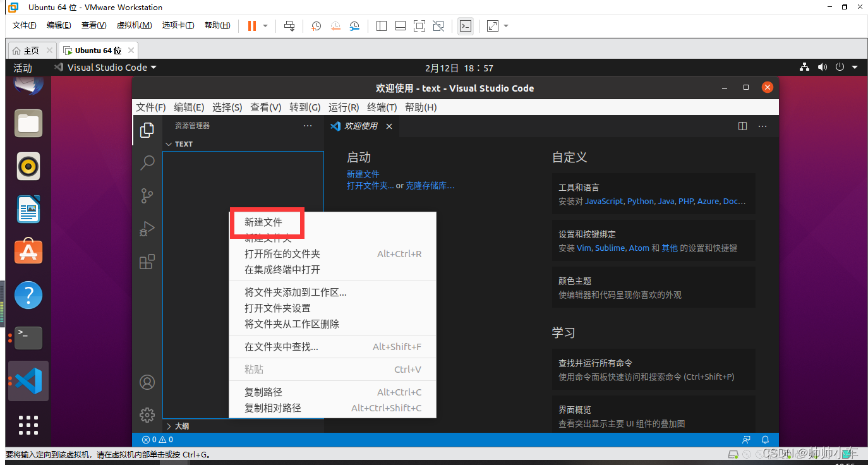Click the errors and warnings status indicator
This screenshot has height=465, width=868.
click(x=157, y=440)
